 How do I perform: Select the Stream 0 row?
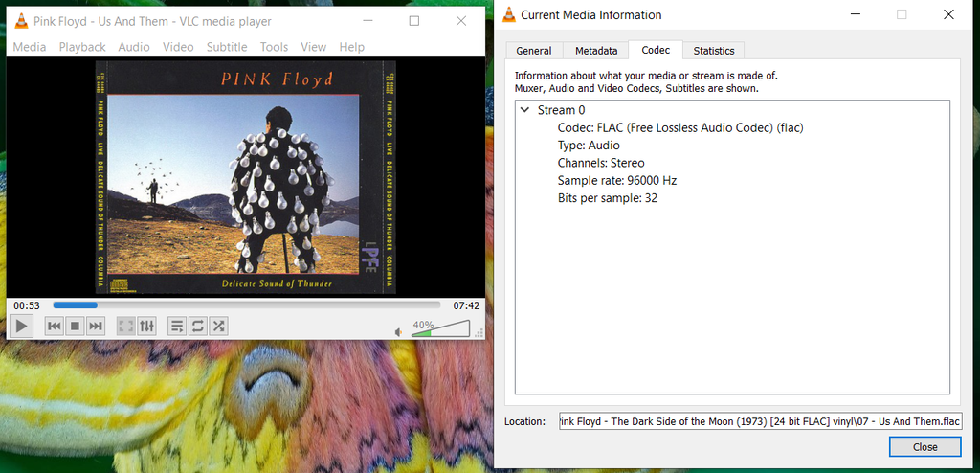561,110
